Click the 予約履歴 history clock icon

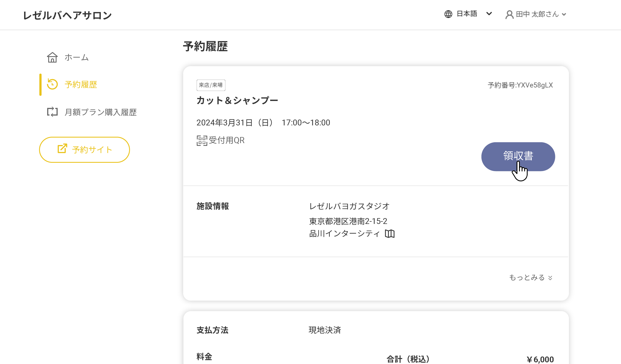tap(52, 84)
